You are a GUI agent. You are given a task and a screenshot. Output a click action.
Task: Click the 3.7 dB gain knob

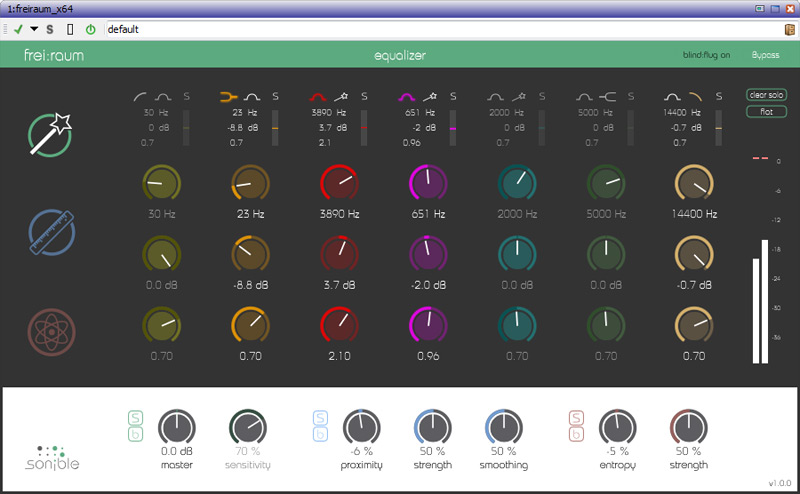[339, 254]
